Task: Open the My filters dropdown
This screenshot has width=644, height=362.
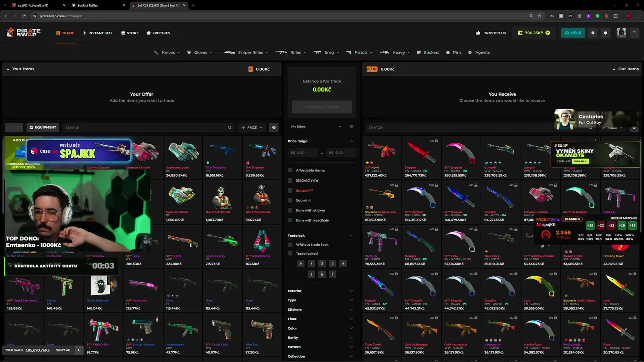Action: pos(316,127)
